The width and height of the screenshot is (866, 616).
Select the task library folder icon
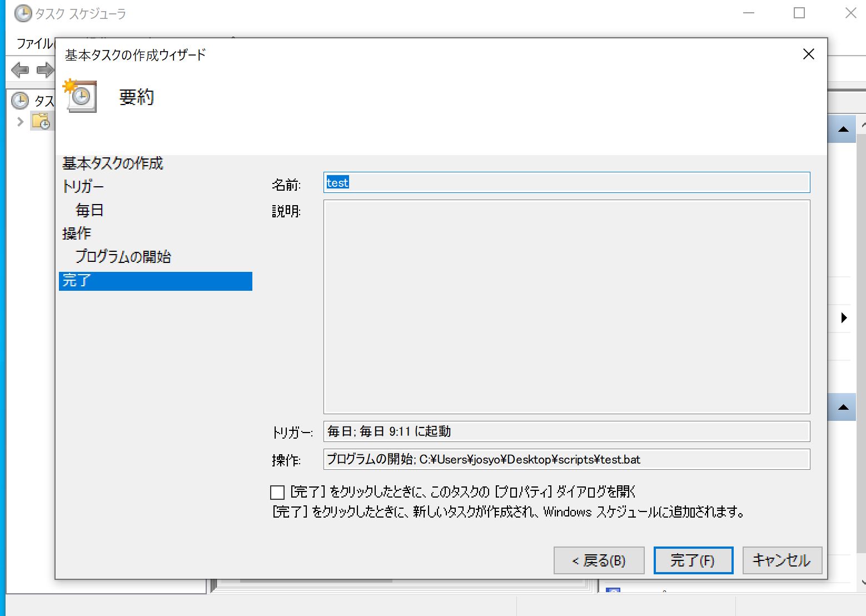(x=41, y=121)
